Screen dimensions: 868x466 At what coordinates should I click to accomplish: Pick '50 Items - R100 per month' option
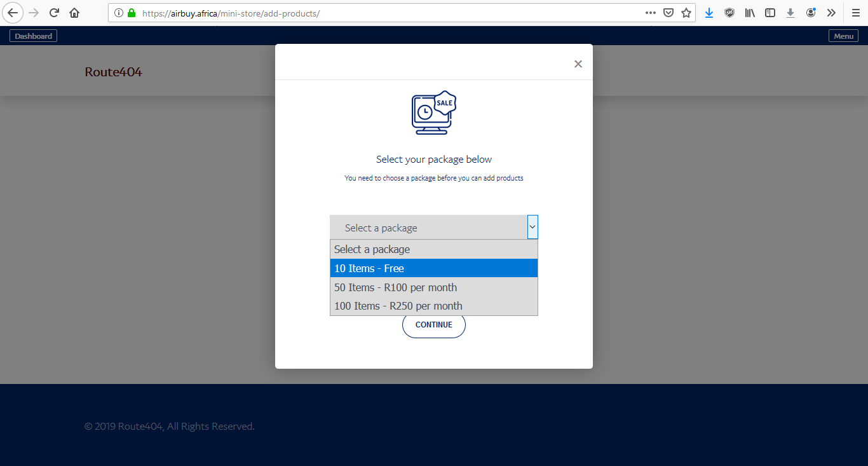pyautogui.click(x=433, y=287)
